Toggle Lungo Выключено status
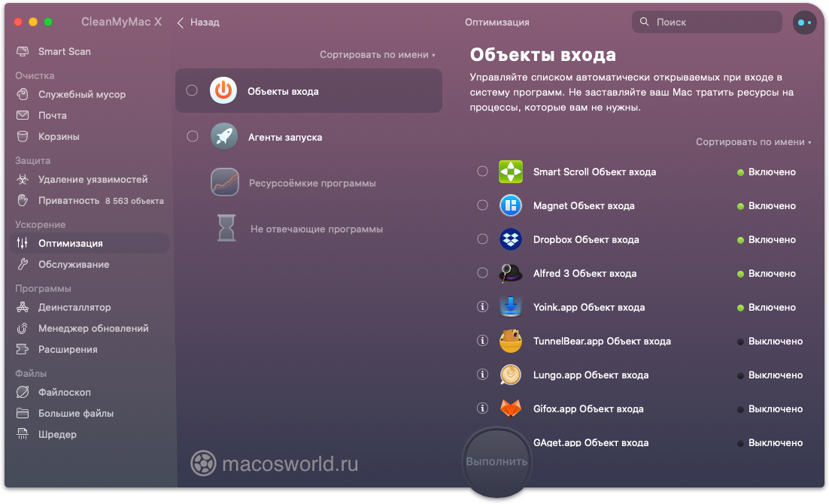Image resolution: width=829 pixels, height=504 pixels. (770, 375)
